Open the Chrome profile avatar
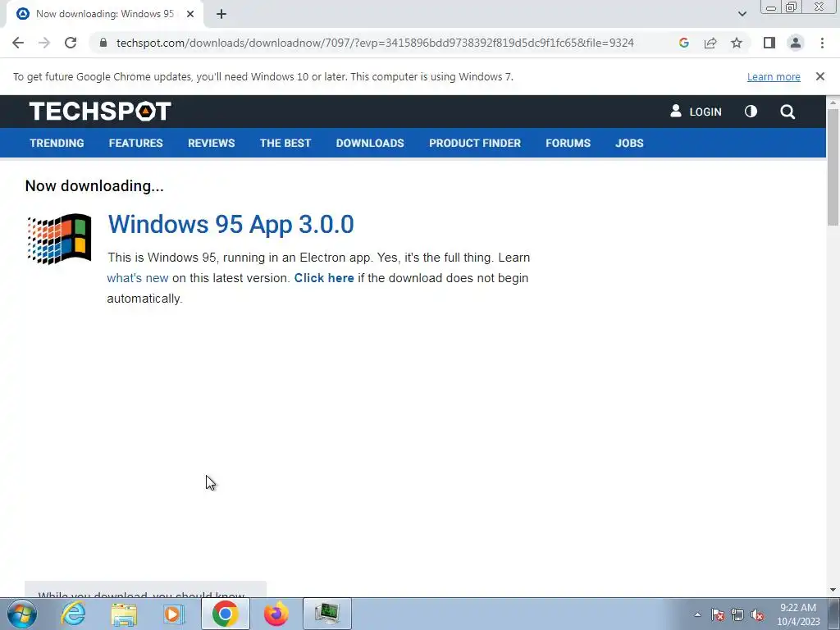Image resolution: width=840 pixels, height=630 pixels. [x=796, y=43]
